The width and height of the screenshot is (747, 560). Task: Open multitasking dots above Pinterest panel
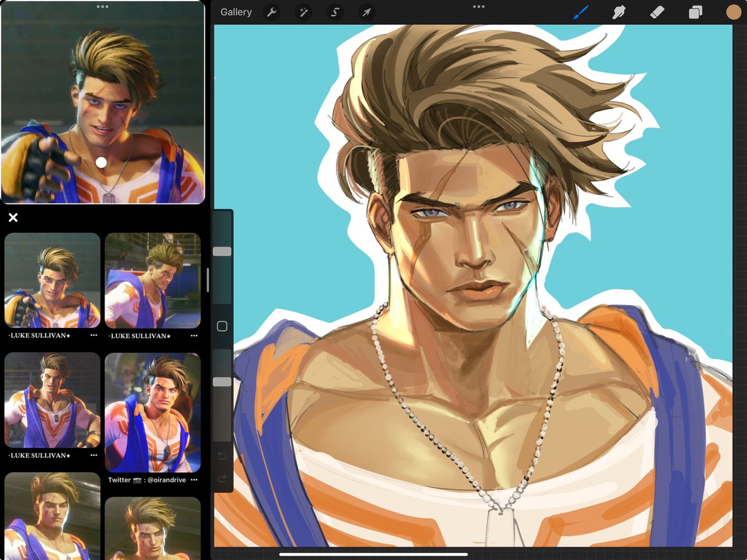(x=103, y=6)
